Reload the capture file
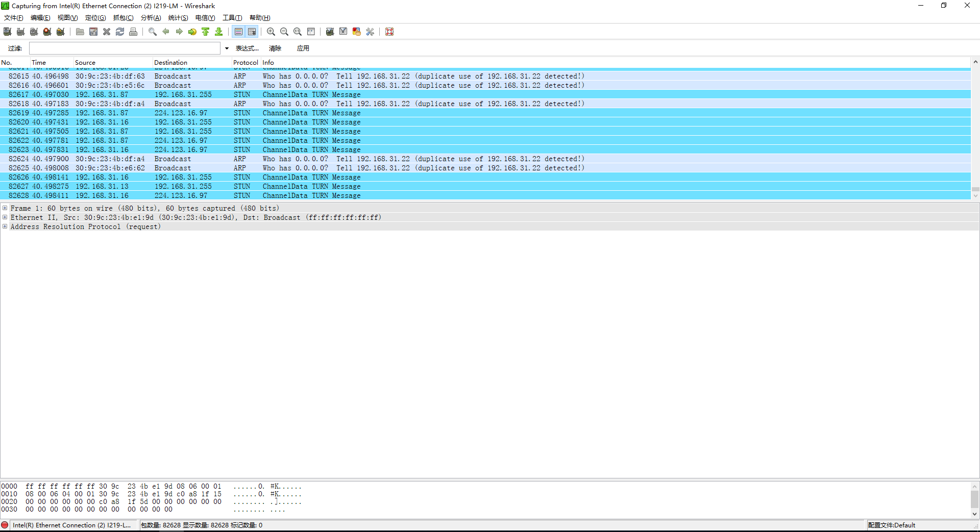Image resolution: width=980 pixels, height=532 pixels. click(120, 32)
